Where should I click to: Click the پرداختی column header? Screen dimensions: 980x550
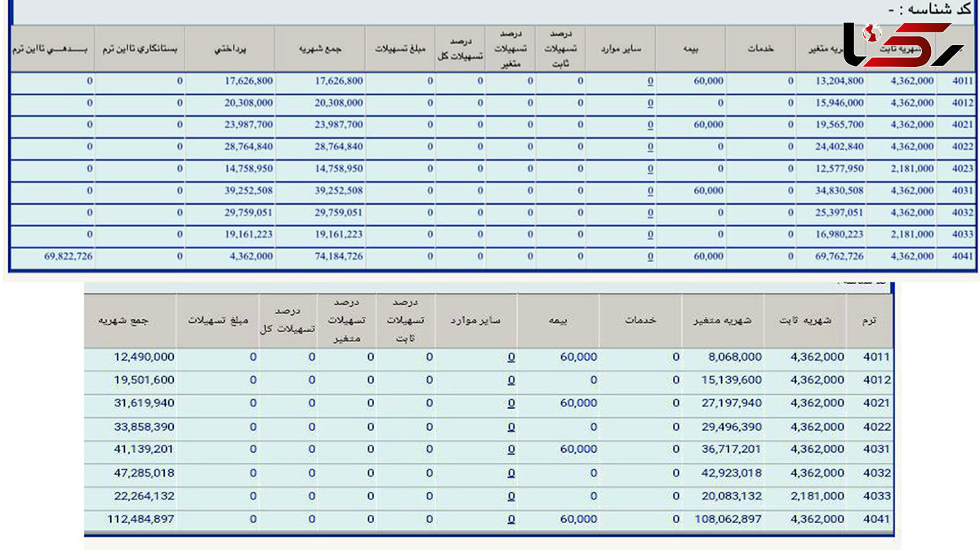point(229,49)
